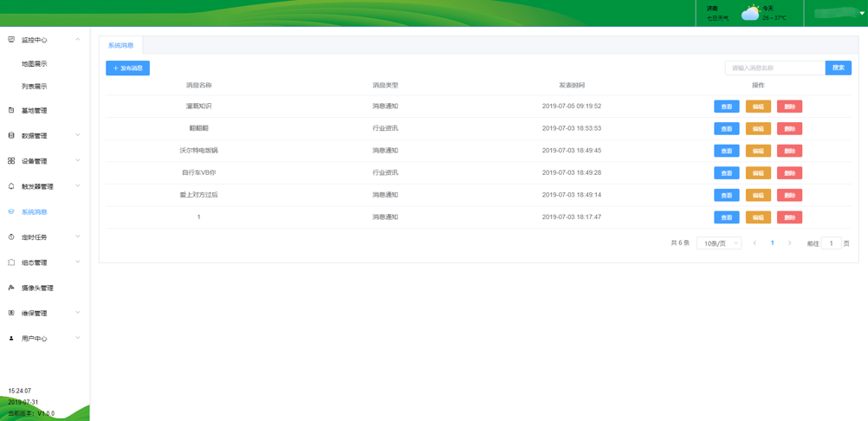This screenshot has width=868, height=421.
Task: Click 搜索 to search messages
Action: [838, 68]
